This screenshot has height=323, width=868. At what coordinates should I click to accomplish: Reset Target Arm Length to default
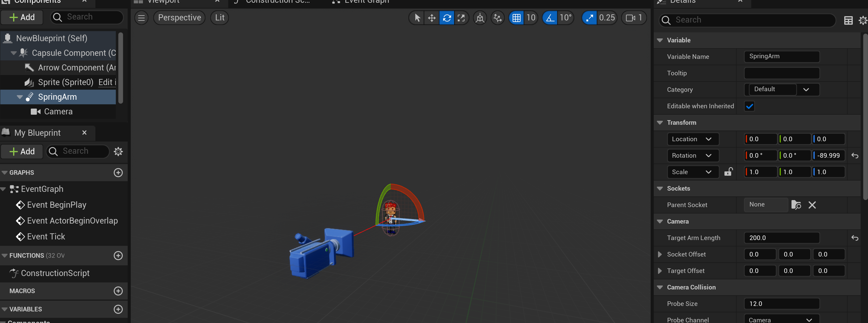855,238
